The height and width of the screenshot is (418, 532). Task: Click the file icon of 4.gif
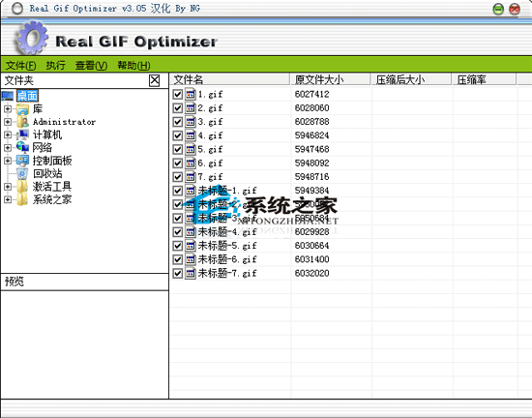191,135
